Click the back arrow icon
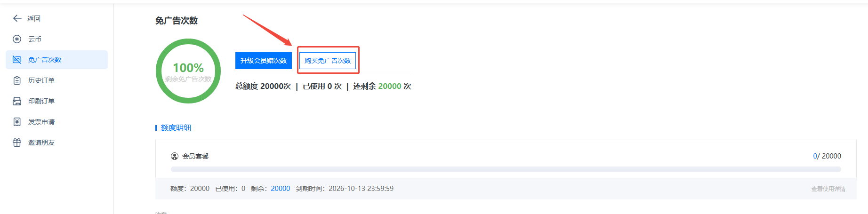Image resolution: width=868 pixels, height=214 pixels. (17, 18)
